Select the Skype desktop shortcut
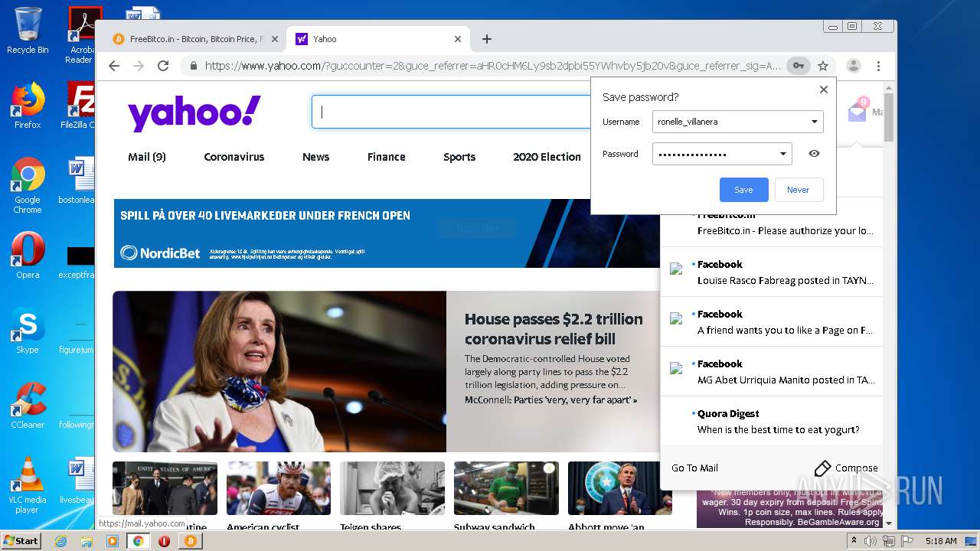Viewport: 980px width, 551px height. point(28,331)
